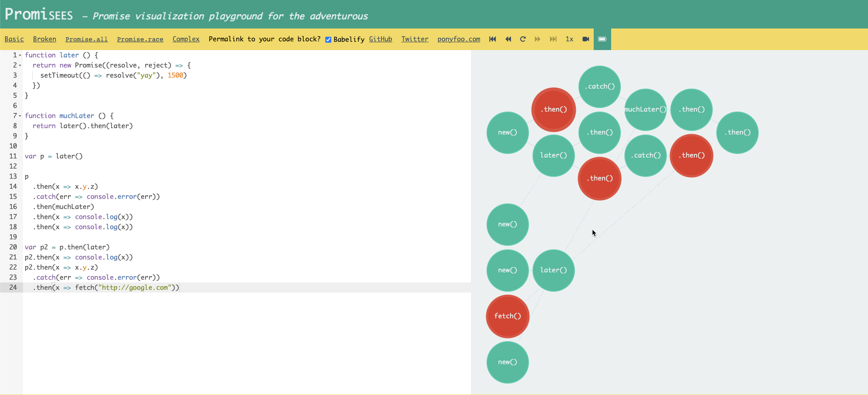The width and height of the screenshot is (868, 395).
Task: Collapse the fold arrow on line 1
Action: pyautogui.click(x=20, y=55)
